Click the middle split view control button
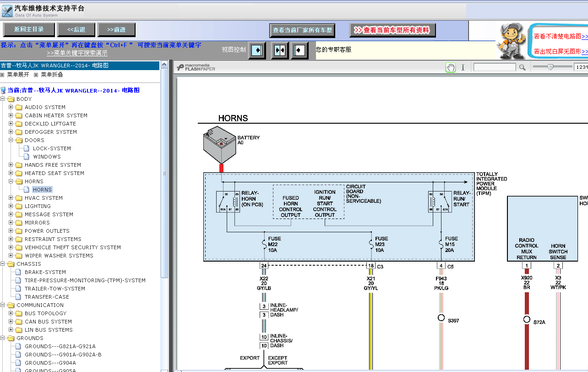588x372 pixels. click(279, 50)
